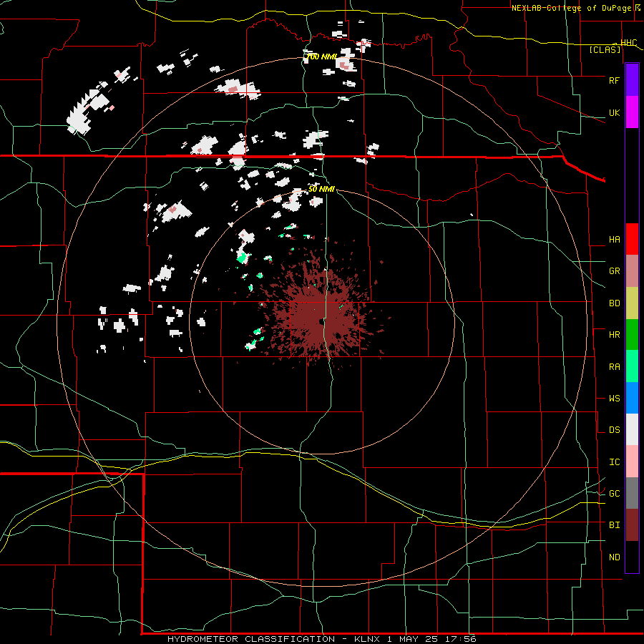
Task: Click the 'WS' legend label
Action: click(x=615, y=399)
